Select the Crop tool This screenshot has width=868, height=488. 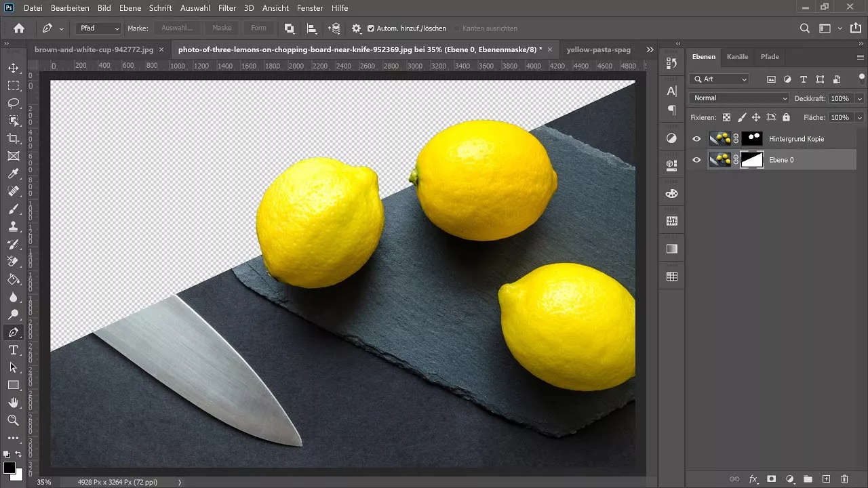coord(14,139)
